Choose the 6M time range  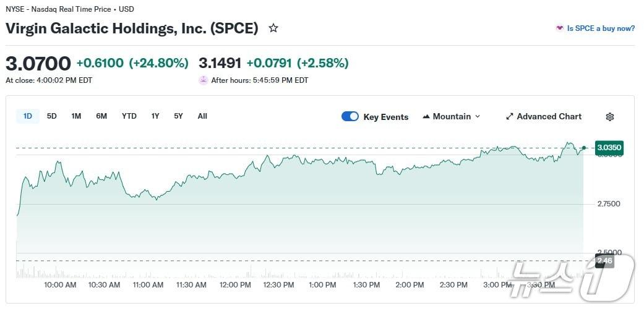pyautogui.click(x=101, y=116)
